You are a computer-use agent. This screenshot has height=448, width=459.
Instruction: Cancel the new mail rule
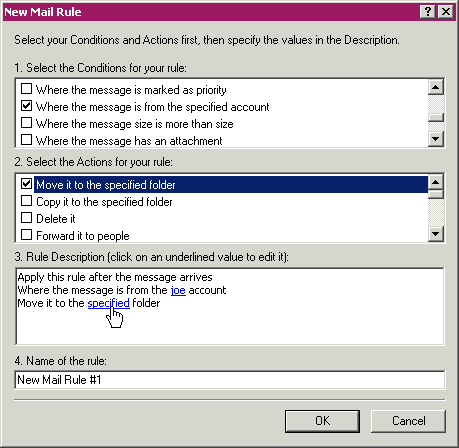[x=408, y=421]
